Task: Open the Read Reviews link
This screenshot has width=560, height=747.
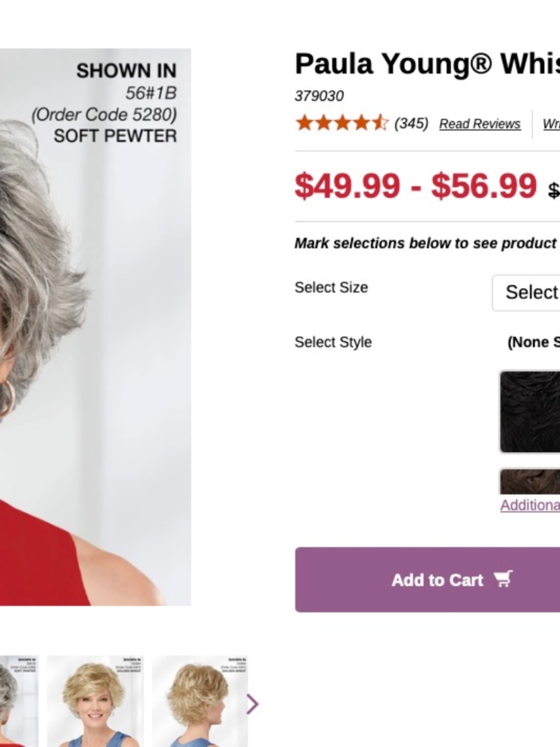Action: tap(480, 124)
